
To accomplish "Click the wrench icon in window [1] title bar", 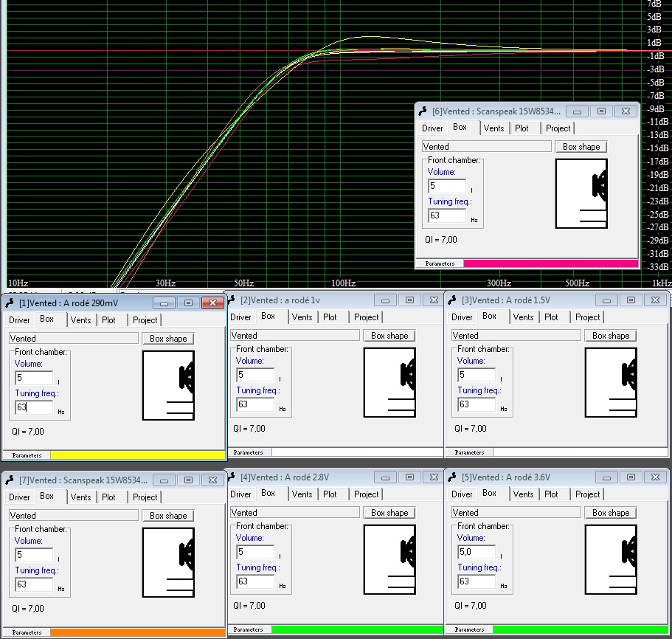I will click(x=10, y=303).
